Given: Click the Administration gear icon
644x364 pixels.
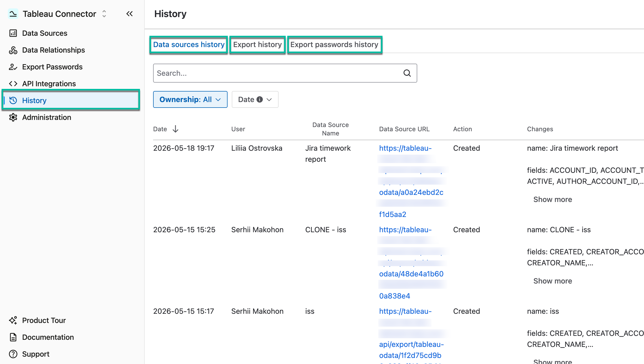Looking at the screenshot, I should 13,117.
